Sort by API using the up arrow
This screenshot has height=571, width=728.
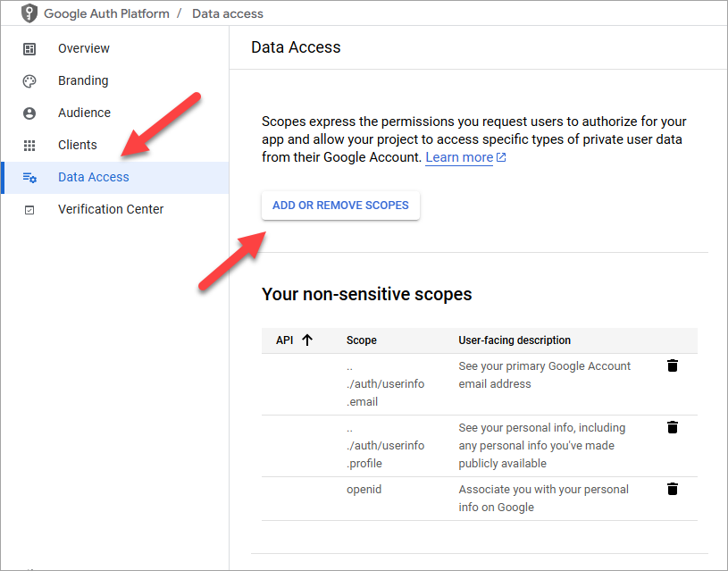[x=307, y=340]
